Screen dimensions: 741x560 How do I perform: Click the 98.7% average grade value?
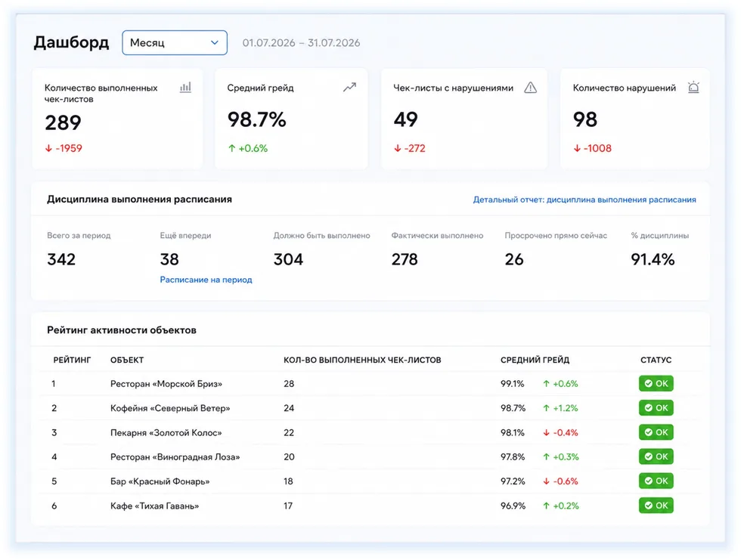(x=256, y=119)
